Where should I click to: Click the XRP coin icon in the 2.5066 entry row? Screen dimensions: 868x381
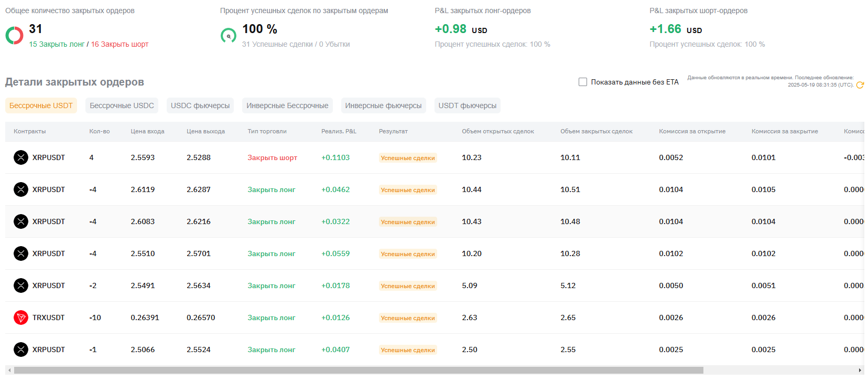click(21, 350)
